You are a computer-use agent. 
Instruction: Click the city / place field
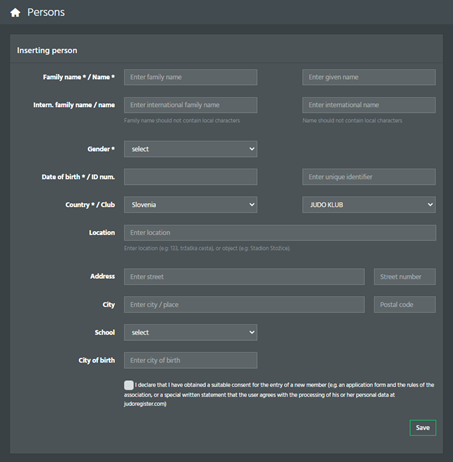tap(244, 304)
